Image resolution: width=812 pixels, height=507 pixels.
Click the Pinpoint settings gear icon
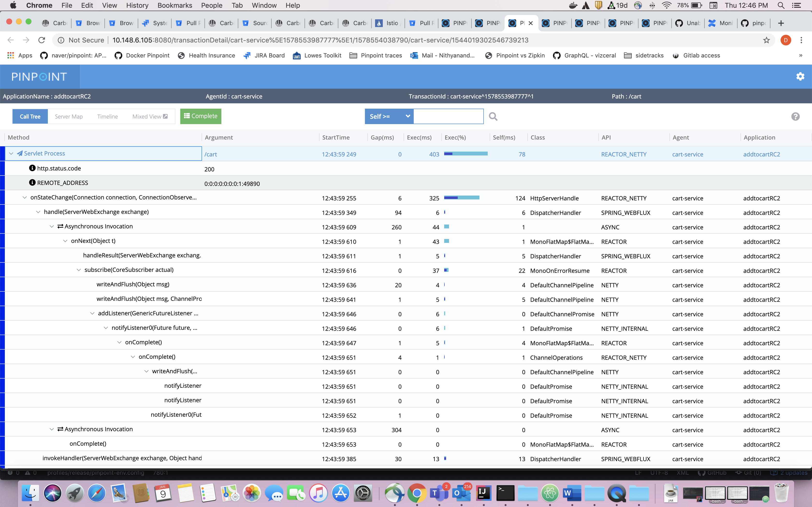click(x=801, y=77)
